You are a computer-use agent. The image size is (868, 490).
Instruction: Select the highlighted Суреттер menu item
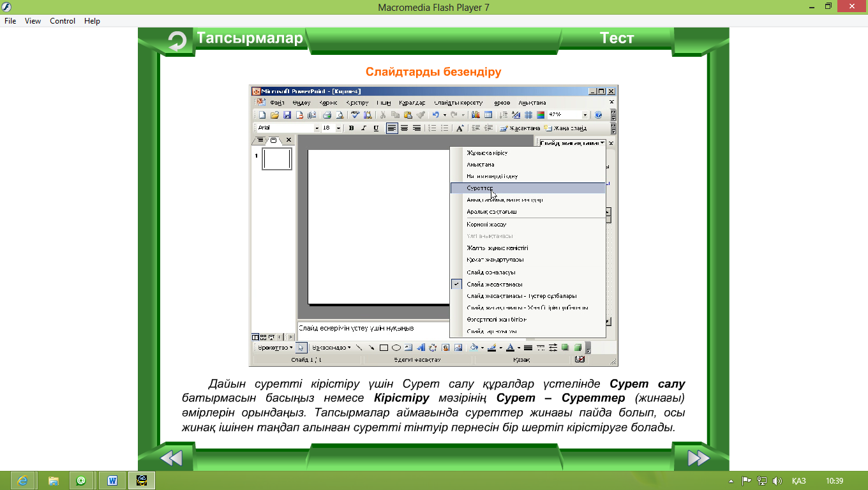[527, 188]
